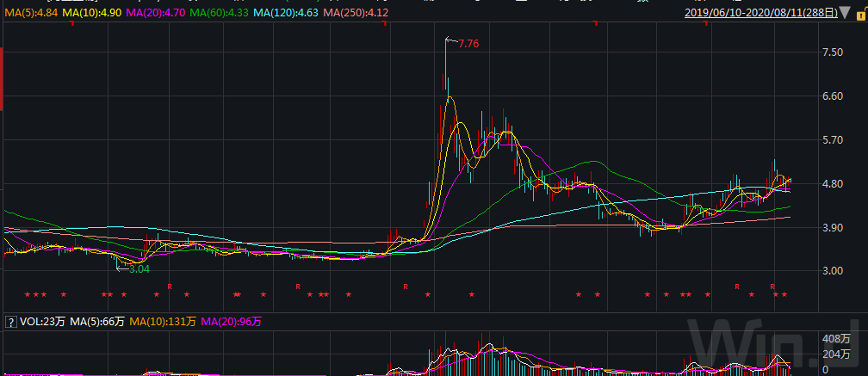Image resolution: width=868 pixels, height=376 pixels.
Task: Click the question mark icon beside VOL
Action: tap(11, 322)
